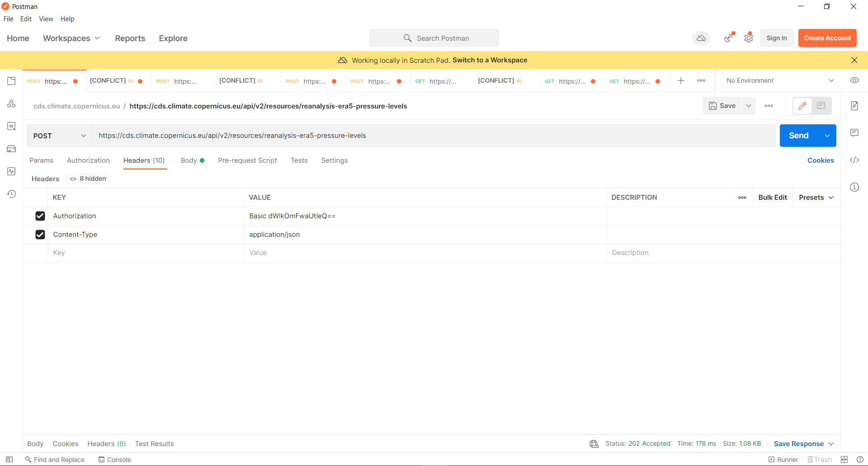Viewport: 868px width, 466px height.
Task: Expand the Workspaces dropdown
Action: [x=71, y=38]
